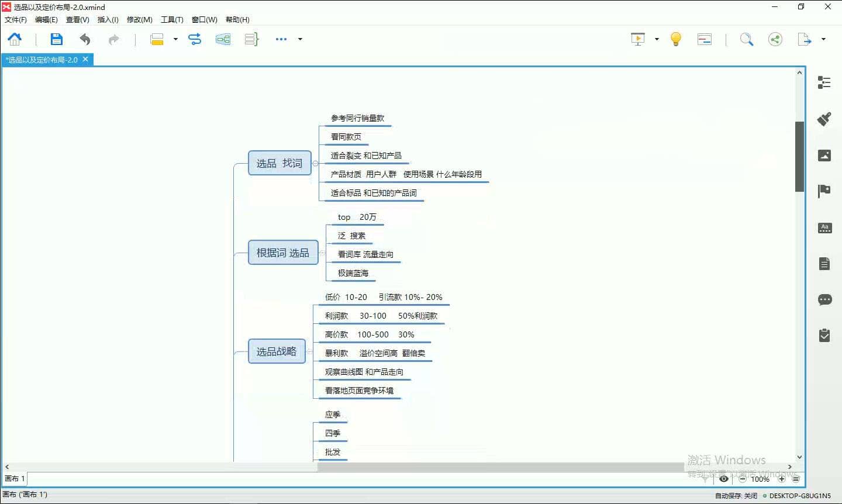Click the scroll down arrow
Viewport: 842px width, 504px height.
click(x=799, y=457)
